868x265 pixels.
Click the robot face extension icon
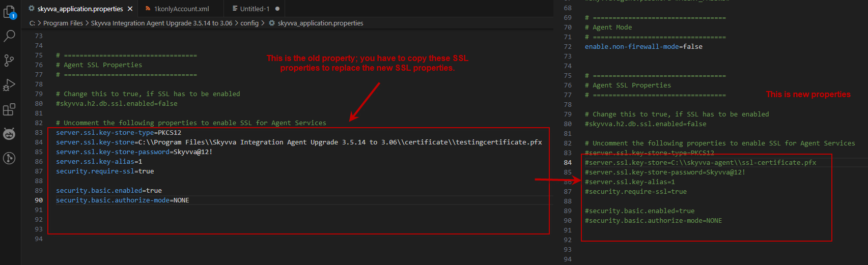tap(9, 134)
